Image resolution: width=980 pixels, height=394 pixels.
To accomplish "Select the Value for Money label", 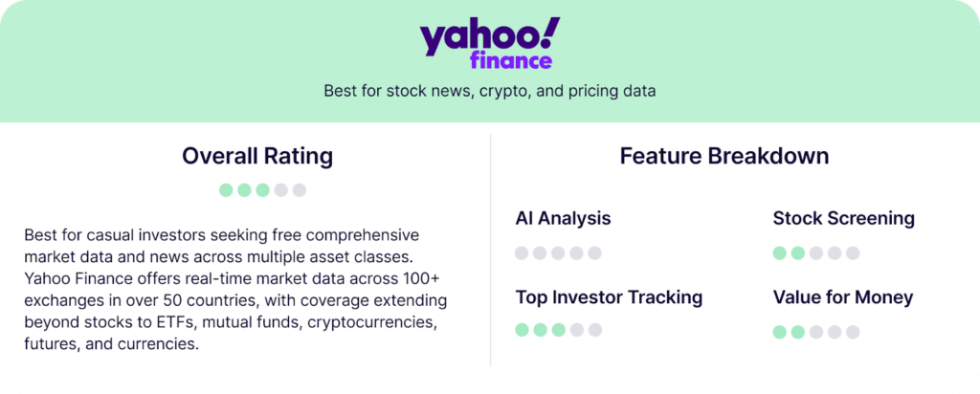I will pyautogui.click(x=842, y=296).
